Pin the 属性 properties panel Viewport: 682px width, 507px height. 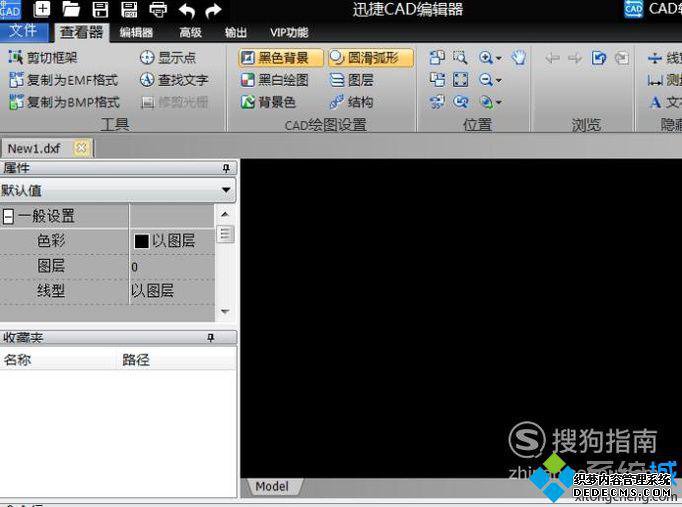(226, 168)
